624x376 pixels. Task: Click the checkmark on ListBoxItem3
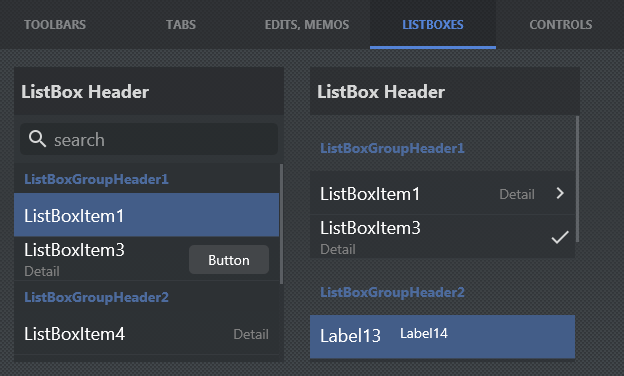pos(560,237)
